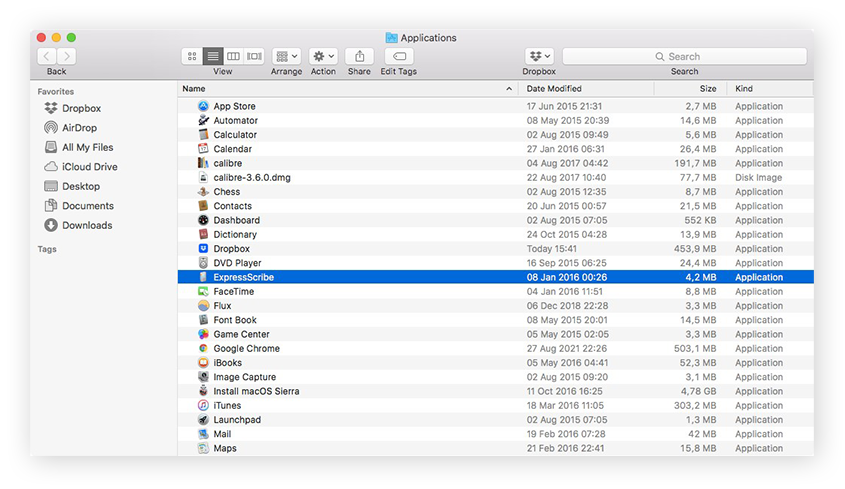Select the Image Capture app icon
845x489 pixels.
(x=203, y=377)
